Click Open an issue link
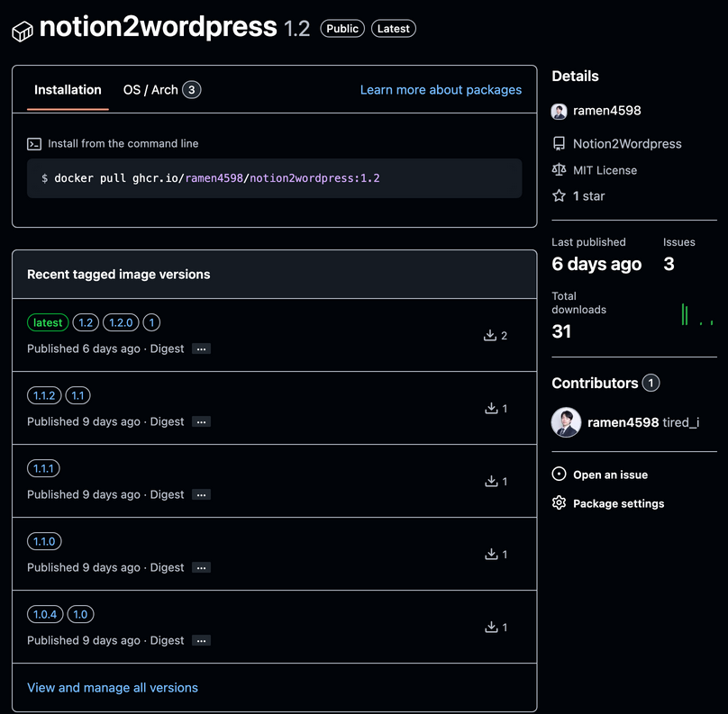 click(610, 474)
